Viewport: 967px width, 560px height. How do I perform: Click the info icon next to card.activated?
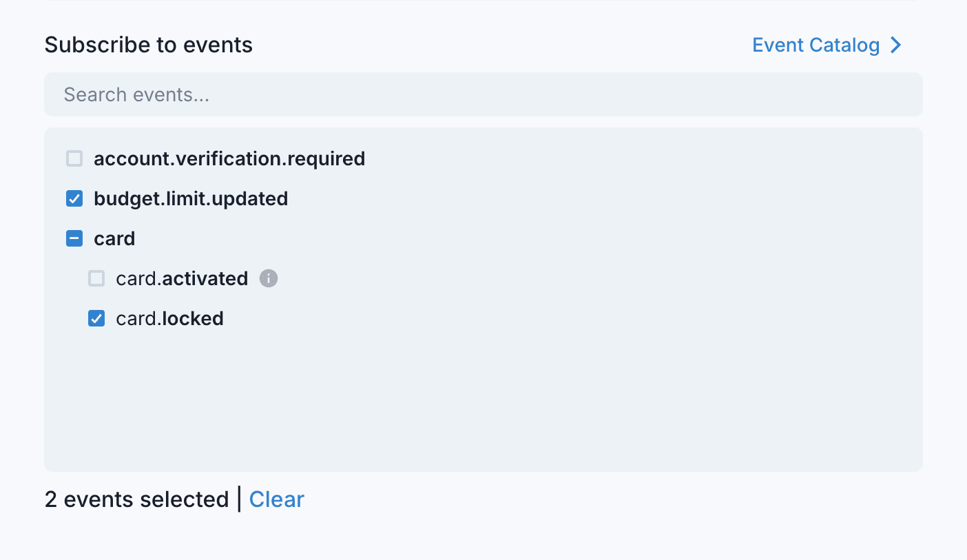(269, 278)
